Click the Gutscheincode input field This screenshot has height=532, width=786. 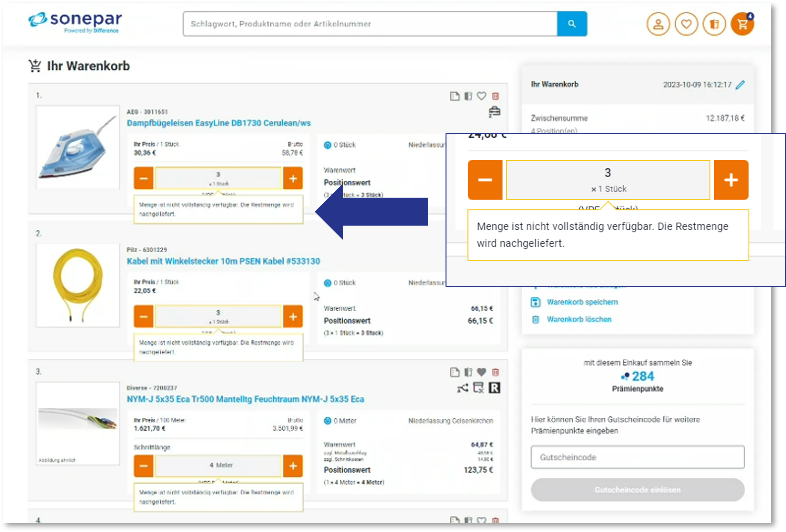637,458
